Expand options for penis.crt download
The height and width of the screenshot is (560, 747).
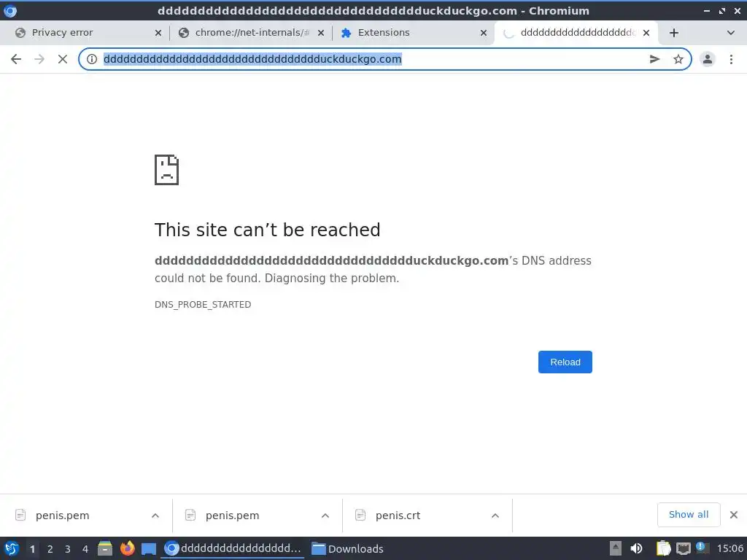[495, 516]
